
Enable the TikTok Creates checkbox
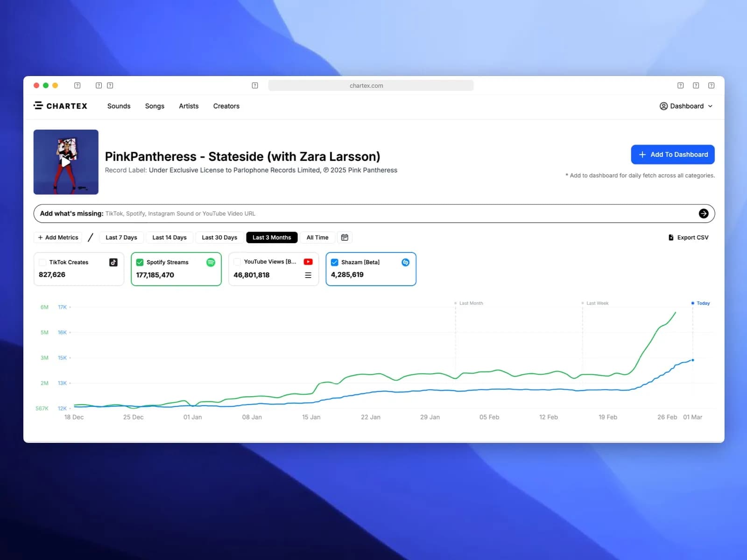(x=42, y=262)
